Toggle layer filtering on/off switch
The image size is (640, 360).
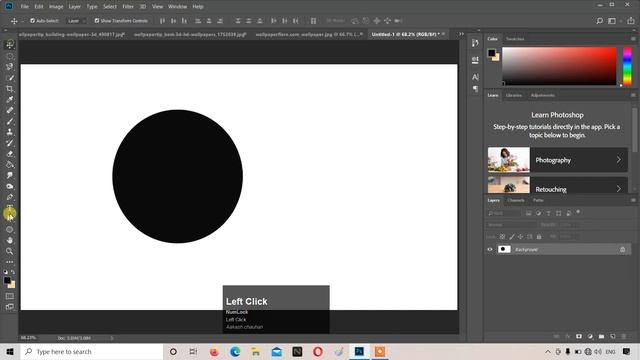578,212
